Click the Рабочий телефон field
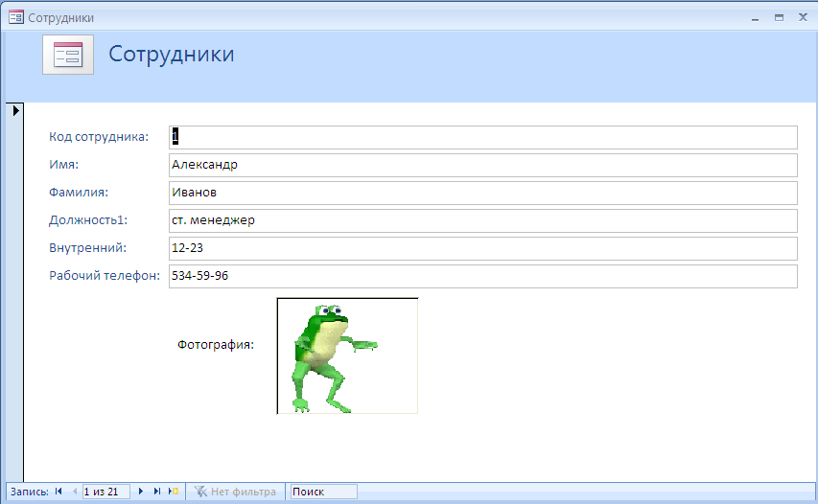The height and width of the screenshot is (504, 818). (483, 276)
